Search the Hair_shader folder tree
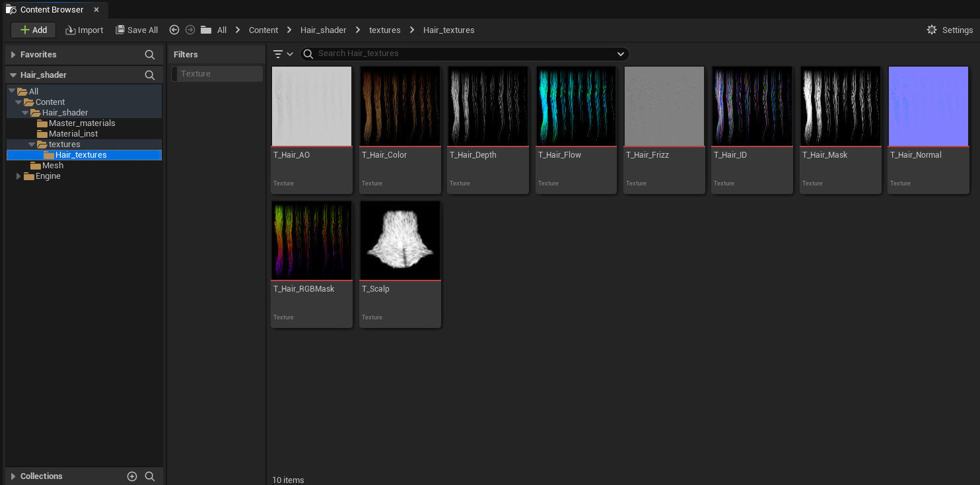The image size is (980, 485). pyautogui.click(x=150, y=75)
